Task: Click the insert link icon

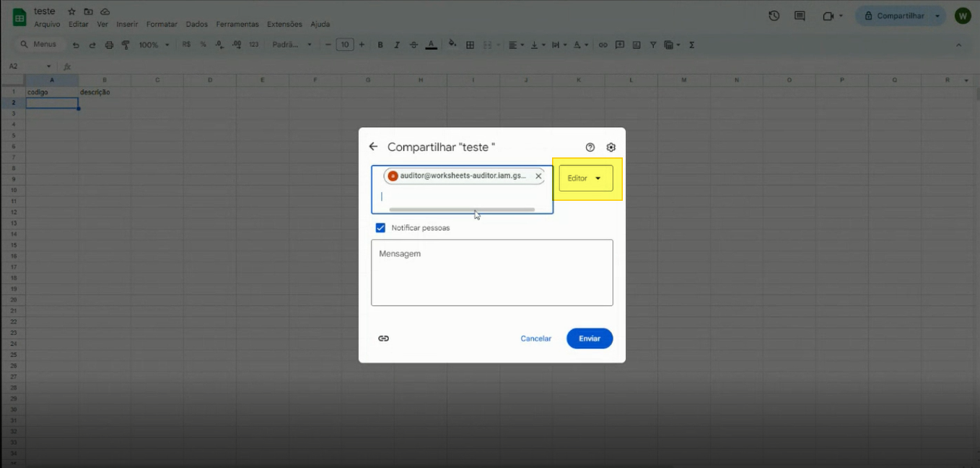Action: [603, 45]
